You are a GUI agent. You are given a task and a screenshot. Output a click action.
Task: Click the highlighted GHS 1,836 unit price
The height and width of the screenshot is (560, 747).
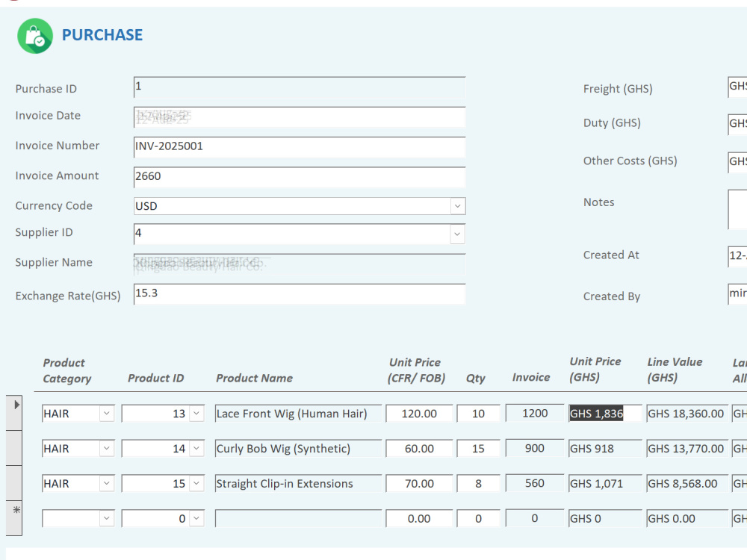tap(605, 414)
